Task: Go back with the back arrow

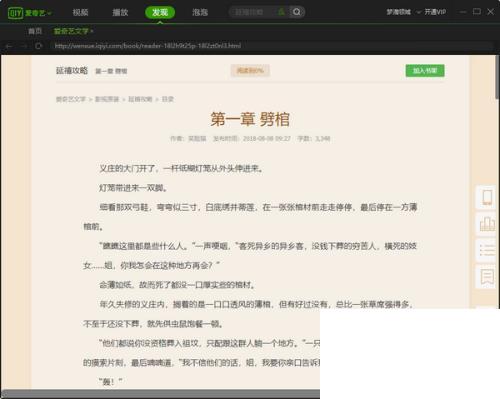Action: pyautogui.click(x=9, y=46)
